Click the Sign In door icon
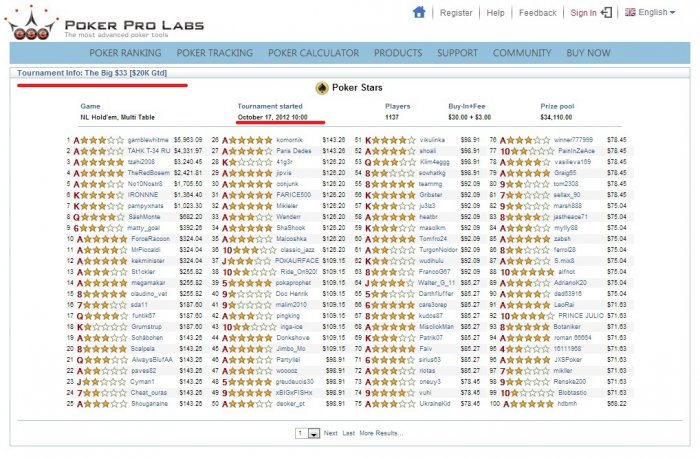700x458 pixels. click(x=606, y=12)
